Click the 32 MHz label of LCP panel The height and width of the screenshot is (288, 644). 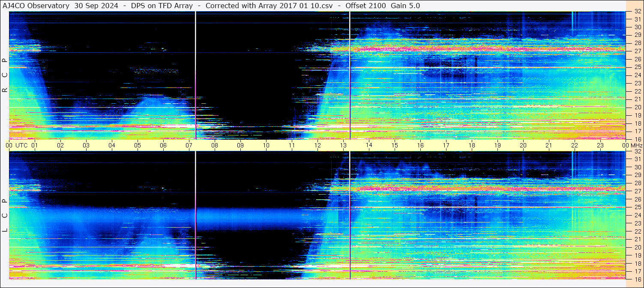pos(637,151)
